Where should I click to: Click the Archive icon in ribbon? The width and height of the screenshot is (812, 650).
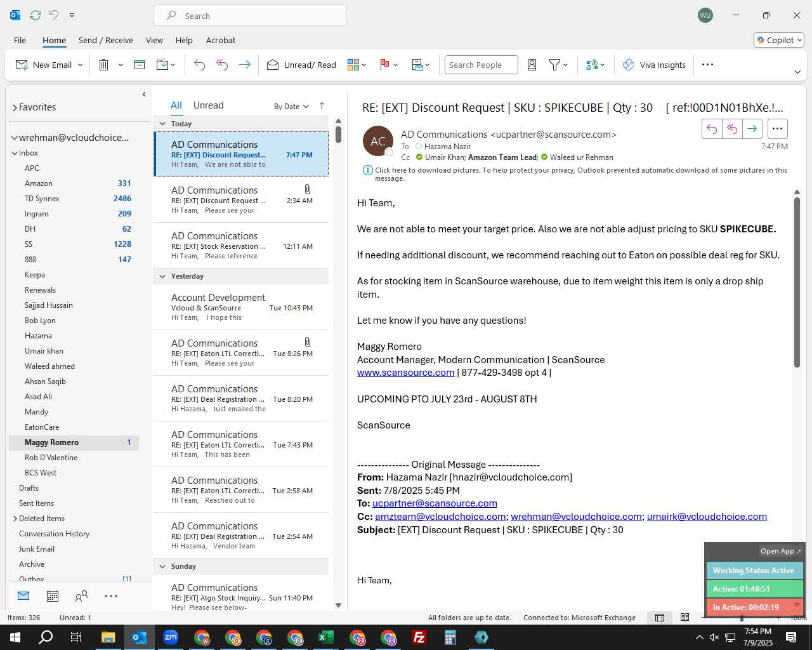click(x=140, y=65)
